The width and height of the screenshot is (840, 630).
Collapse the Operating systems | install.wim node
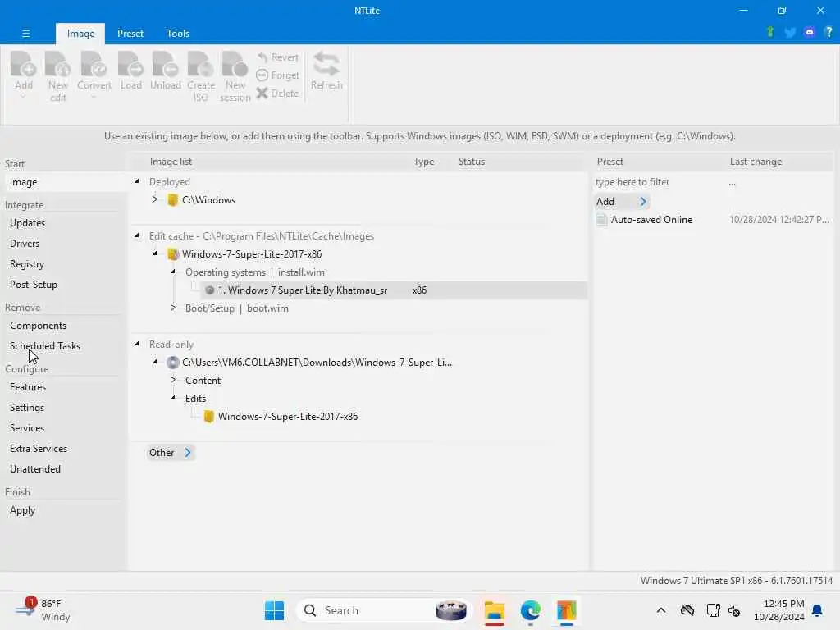(173, 272)
